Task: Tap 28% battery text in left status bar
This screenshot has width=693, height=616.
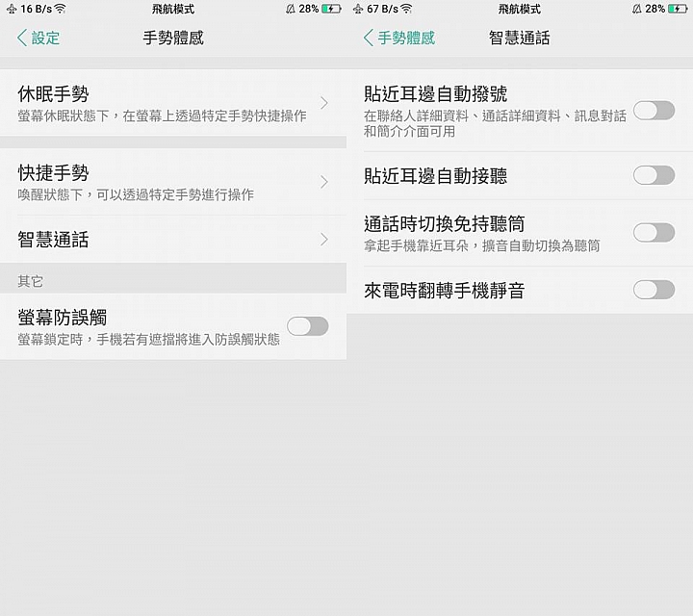Action: (x=309, y=9)
